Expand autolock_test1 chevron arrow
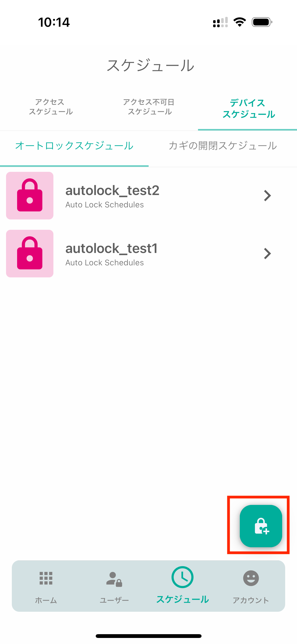297x644 pixels. coord(267,253)
